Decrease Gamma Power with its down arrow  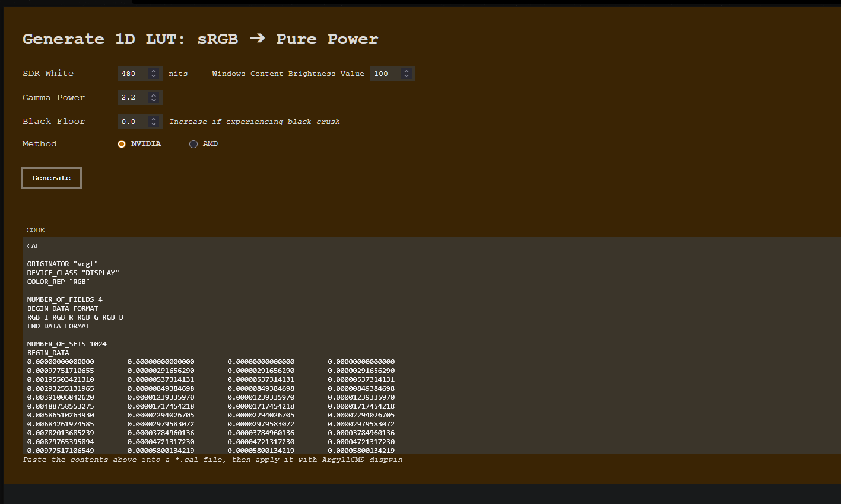[155, 100]
